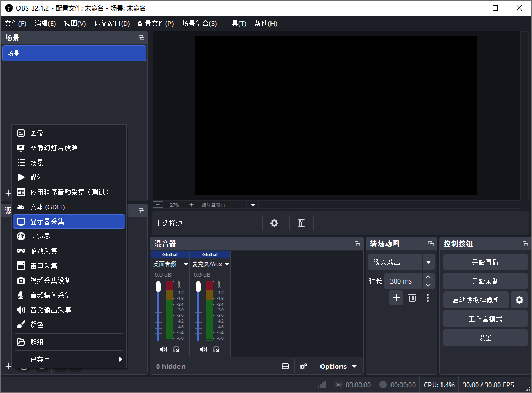Open the fade transition type dropdown
Image resolution: width=532 pixels, height=393 pixels.
(x=428, y=262)
